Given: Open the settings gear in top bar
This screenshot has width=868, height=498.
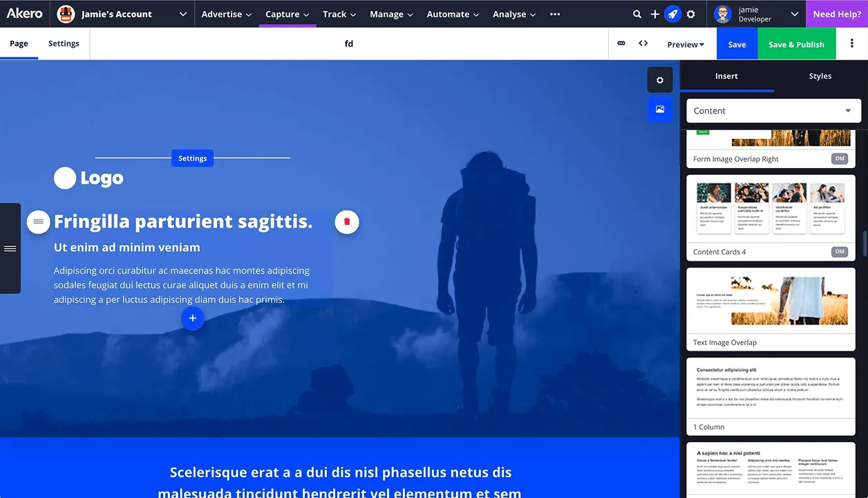Looking at the screenshot, I should coord(690,14).
